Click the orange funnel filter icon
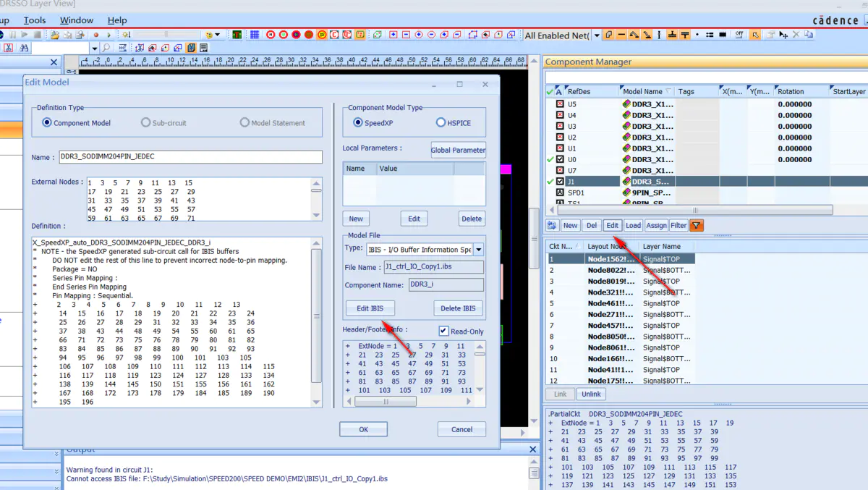Image resolution: width=868 pixels, height=490 pixels. point(697,226)
